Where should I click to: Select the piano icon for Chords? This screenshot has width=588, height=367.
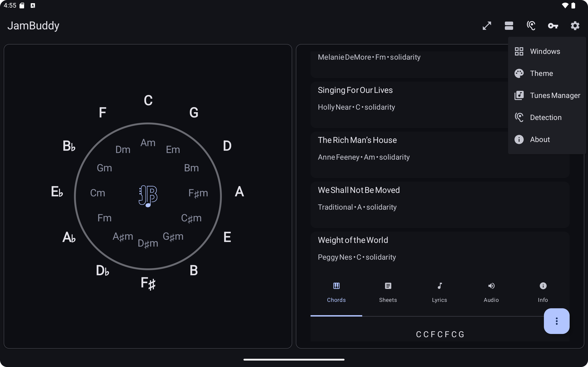click(x=336, y=286)
